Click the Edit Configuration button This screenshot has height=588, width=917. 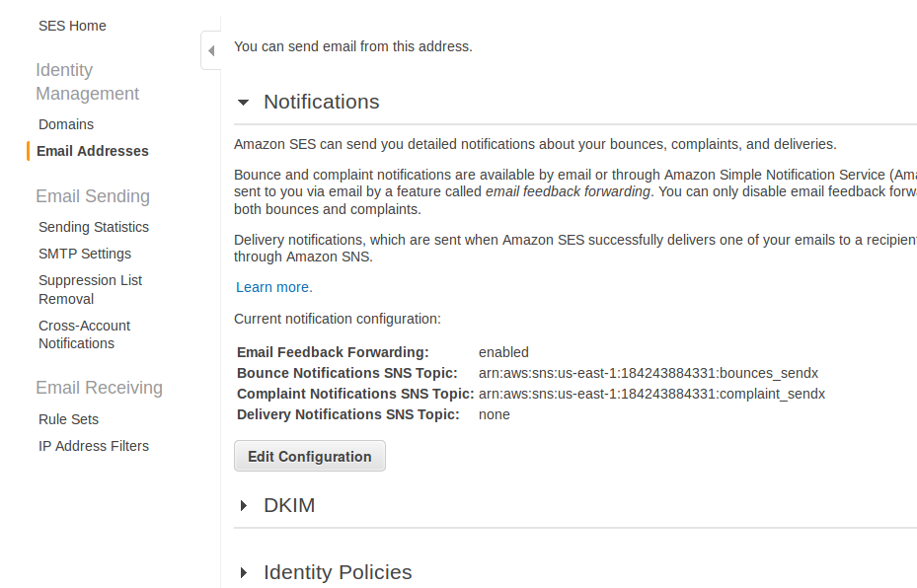pyautogui.click(x=310, y=456)
